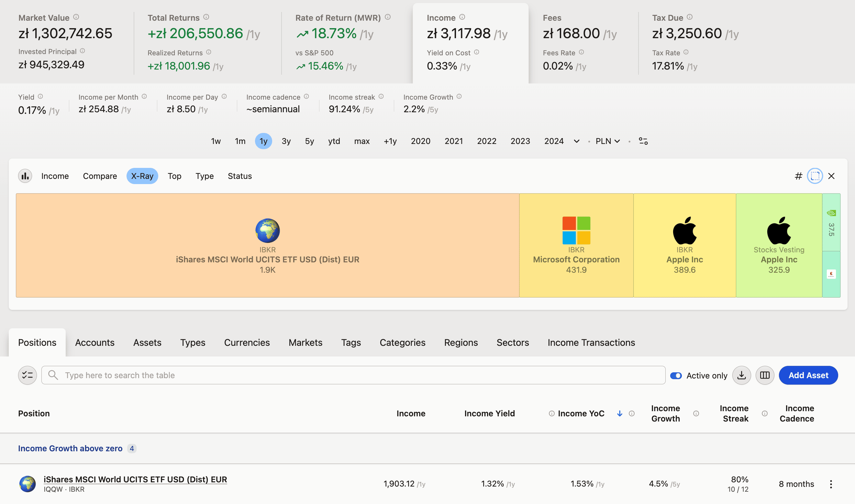Image resolution: width=855 pixels, height=504 pixels.
Task: Select the 3y time range
Action: (286, 141)
